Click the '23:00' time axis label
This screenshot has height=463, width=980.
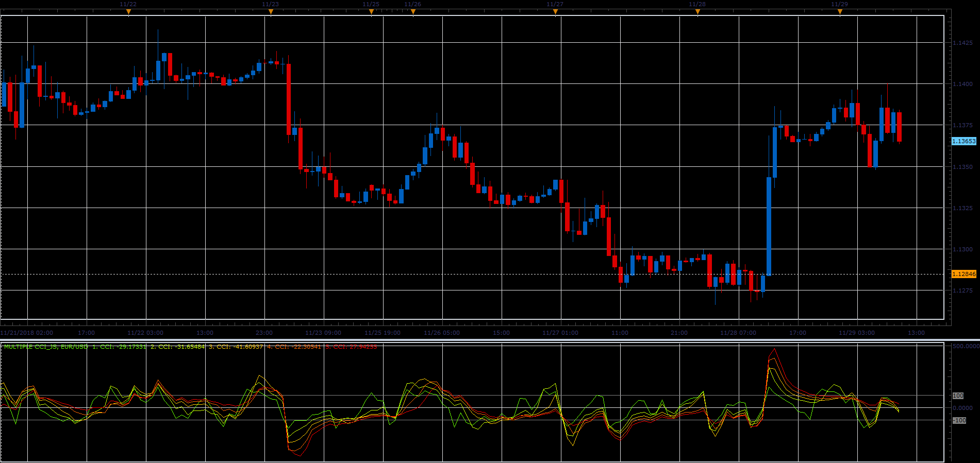pyautogui.click(x=264, y=333)
